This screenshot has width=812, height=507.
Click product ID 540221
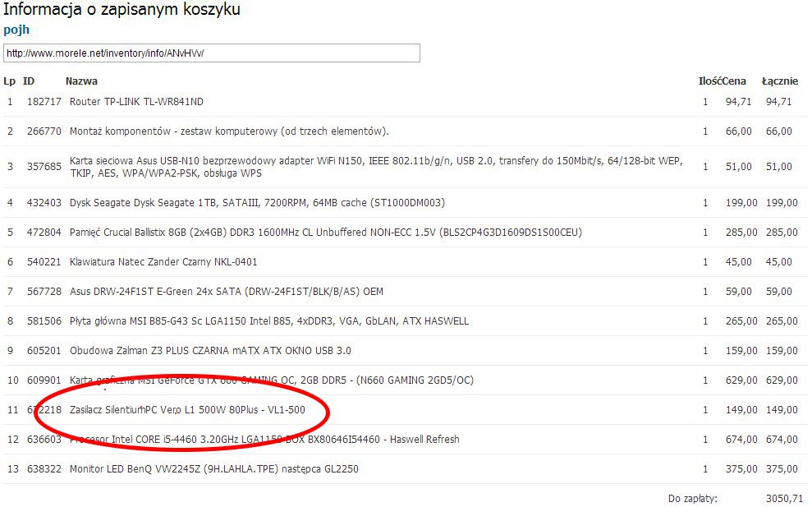point(44,262)
